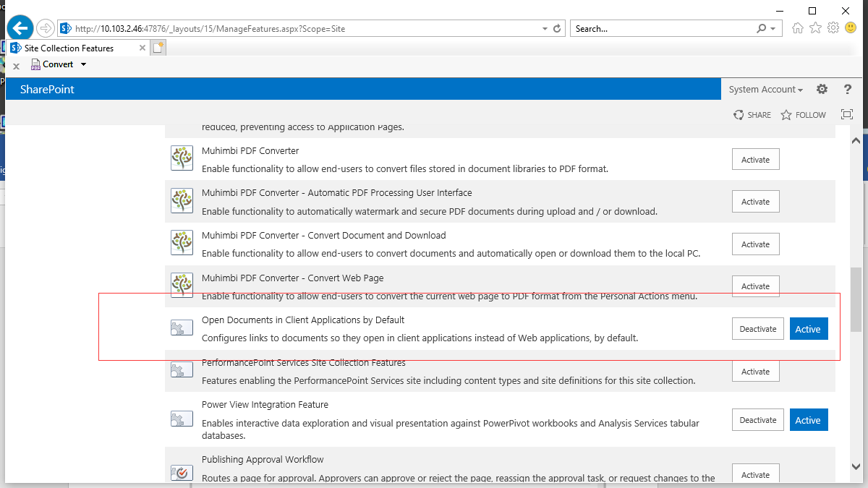Deactivate Open Documents in Client Applications feature
Screen dimensions: 868x488
(x=757, y=329)
